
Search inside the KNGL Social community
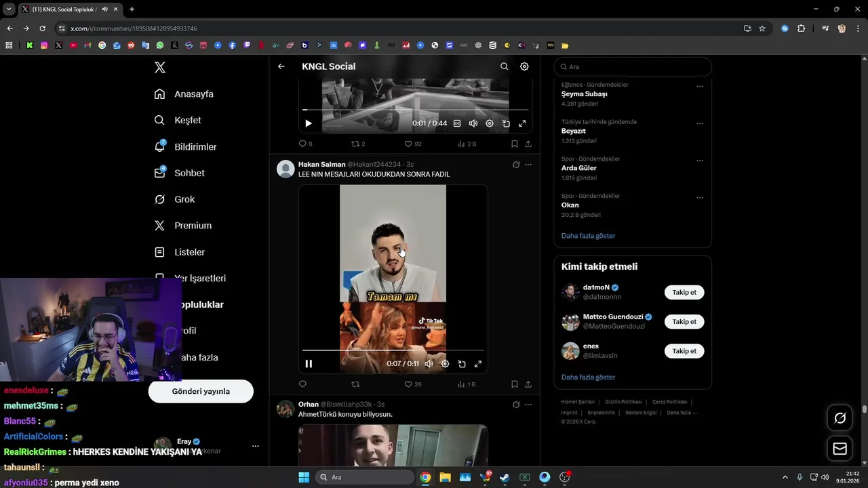point(504,66)
